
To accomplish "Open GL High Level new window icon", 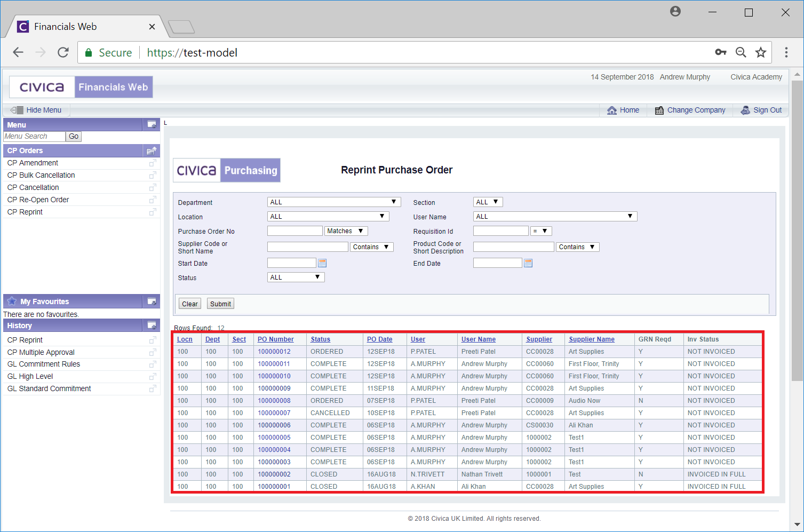I will (x=153, y=376).
